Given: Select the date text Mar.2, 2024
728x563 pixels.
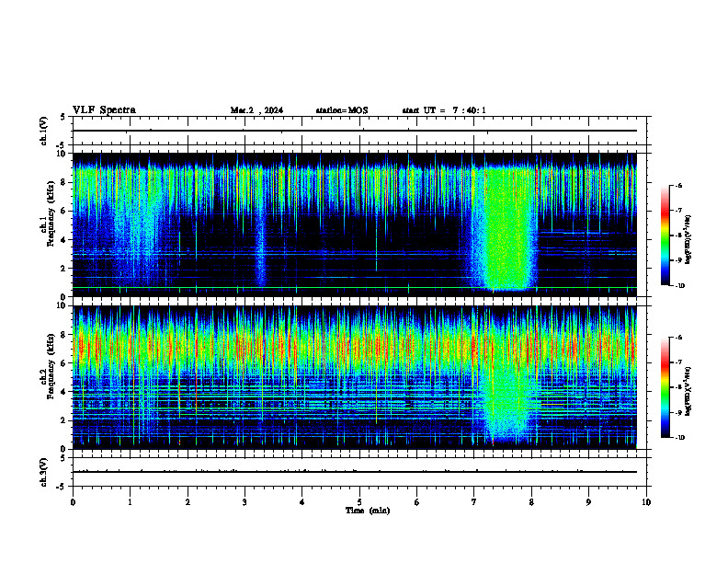Looking at the screenshot, I should point(256,110).
